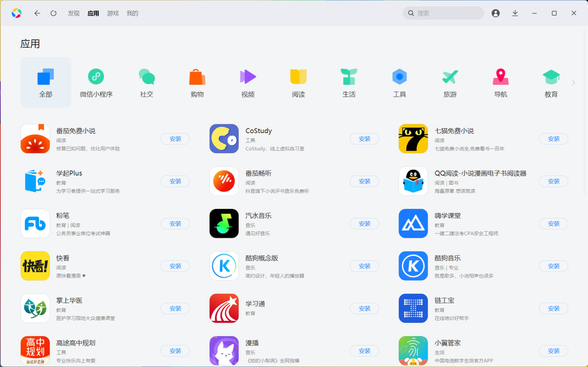Select the 视频 category icon
Image resolution: width=588 pixels, height=367 pixels.
248,76
